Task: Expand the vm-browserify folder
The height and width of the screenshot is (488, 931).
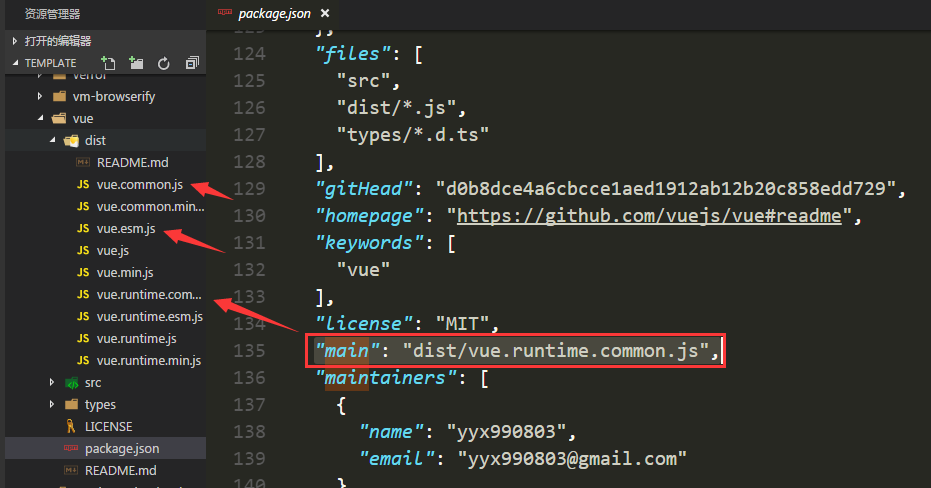Action: pos(40,96)
